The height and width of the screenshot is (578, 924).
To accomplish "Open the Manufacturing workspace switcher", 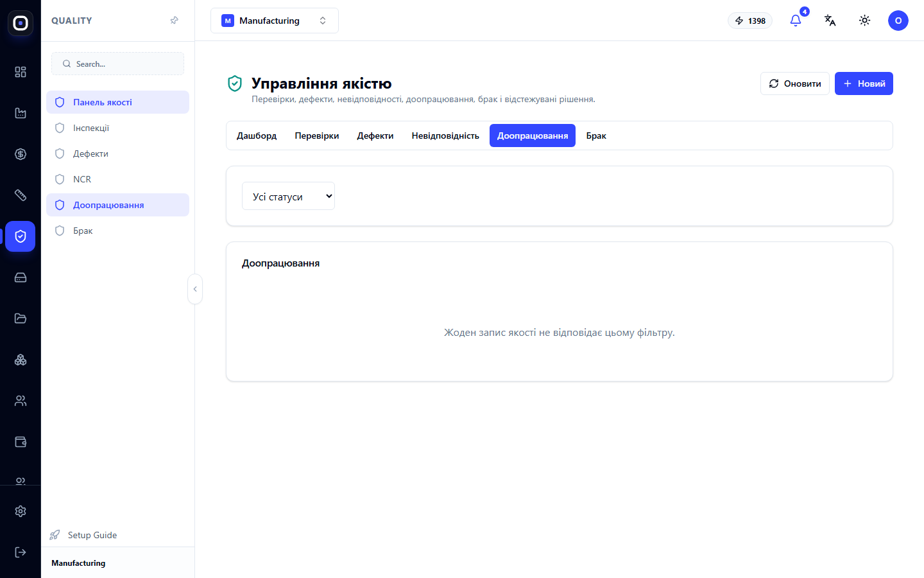I will point(275,21).
